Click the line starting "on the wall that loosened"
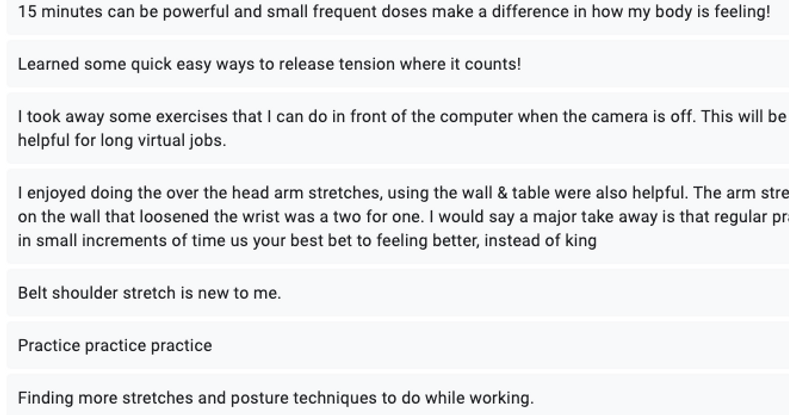The image size is (789, 415). point(403,217)
